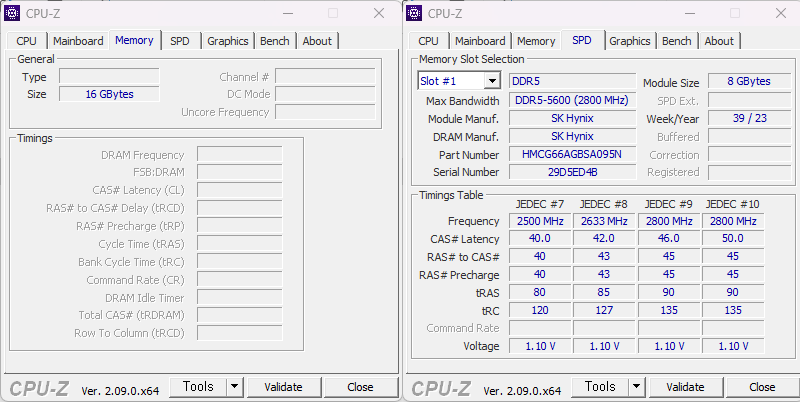Open the Memory Slot Selection dropdown

click(x=459, y=81)
